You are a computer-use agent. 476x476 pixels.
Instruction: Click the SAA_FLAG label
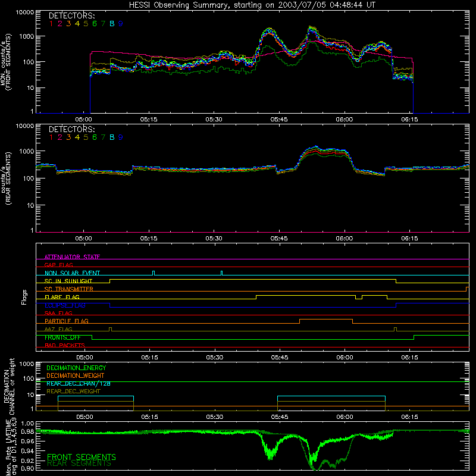coord(58,313)
